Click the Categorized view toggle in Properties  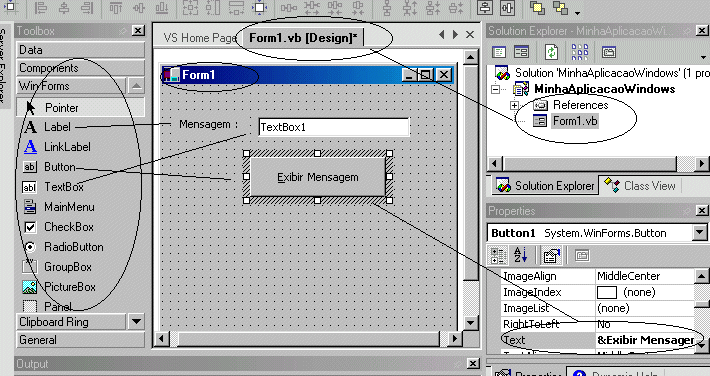pos(498,255)
